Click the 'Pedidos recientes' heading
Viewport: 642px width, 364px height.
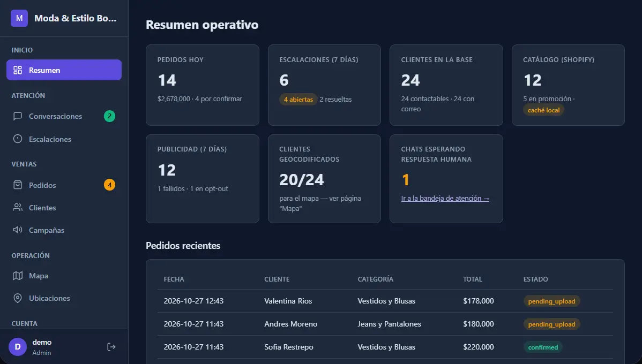[183, 245]
